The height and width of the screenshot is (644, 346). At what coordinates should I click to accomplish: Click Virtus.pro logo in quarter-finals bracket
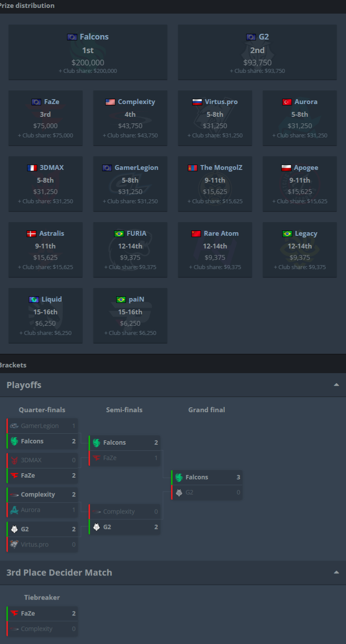[x=14, y=544]
